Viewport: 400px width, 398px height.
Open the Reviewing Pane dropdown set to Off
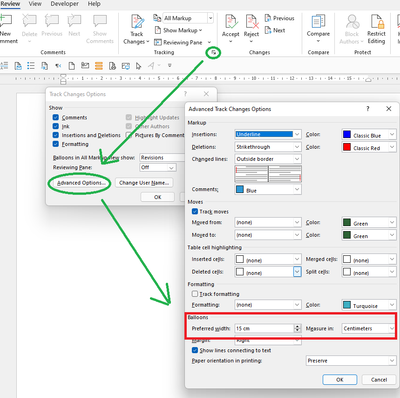pyautogui.click(x=158, y=167)
